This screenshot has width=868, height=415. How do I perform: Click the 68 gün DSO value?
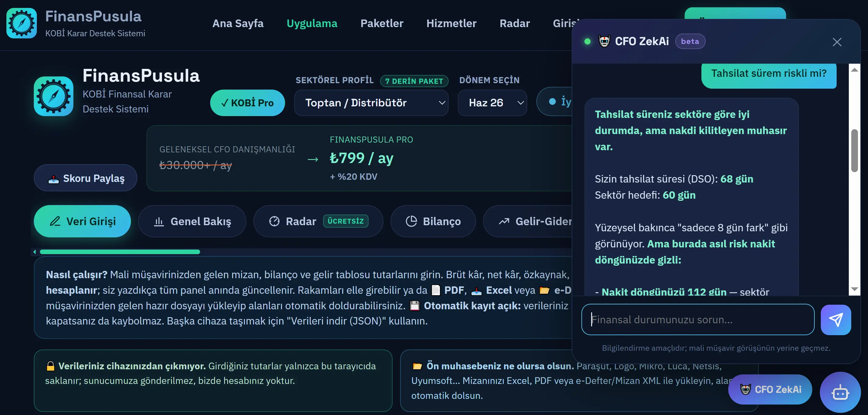pyautogui.click(x=737, y=179)
